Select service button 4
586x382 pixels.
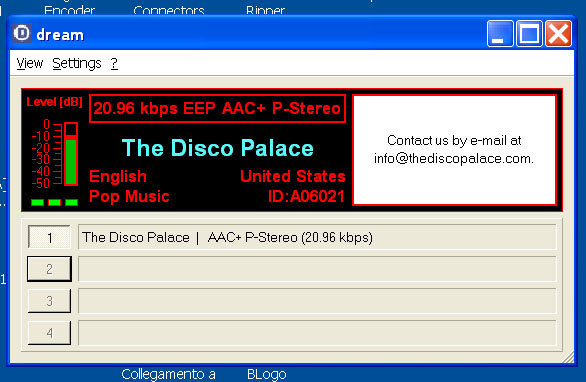click(x=49, y=332)
